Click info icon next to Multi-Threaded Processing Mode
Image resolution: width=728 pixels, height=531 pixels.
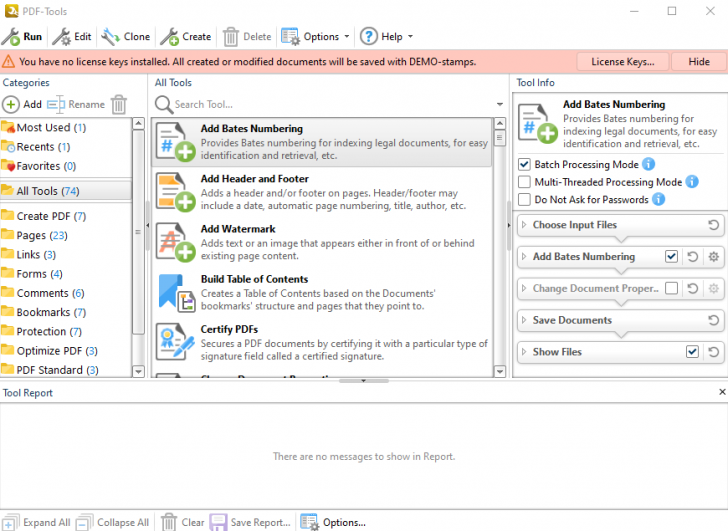click(x=692, y=181)
